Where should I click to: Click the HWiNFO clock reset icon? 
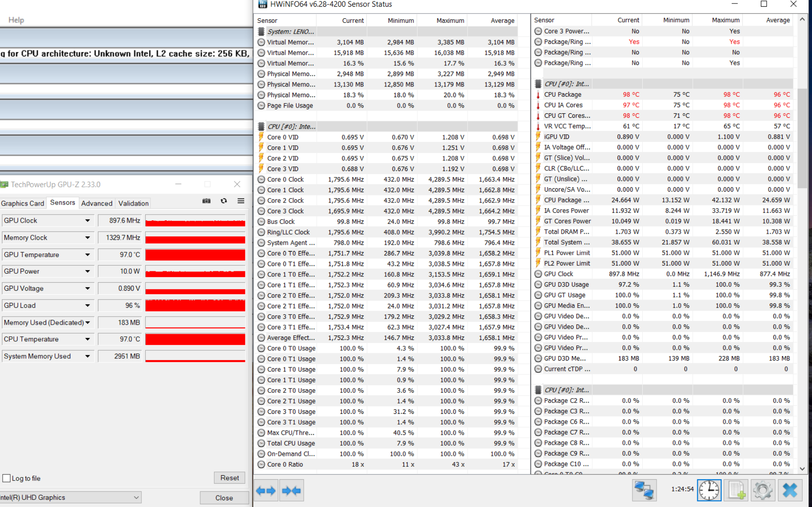coord(709,490)
